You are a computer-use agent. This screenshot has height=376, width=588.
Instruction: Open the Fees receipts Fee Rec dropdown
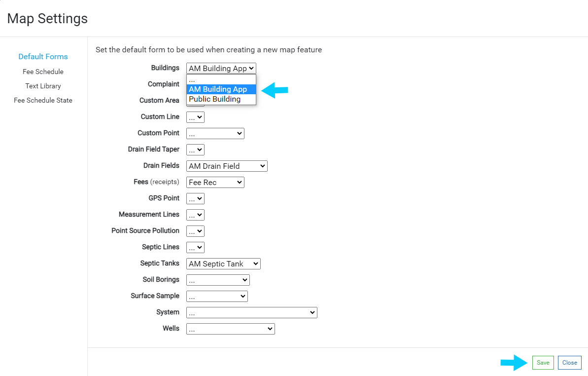(215, 183)
